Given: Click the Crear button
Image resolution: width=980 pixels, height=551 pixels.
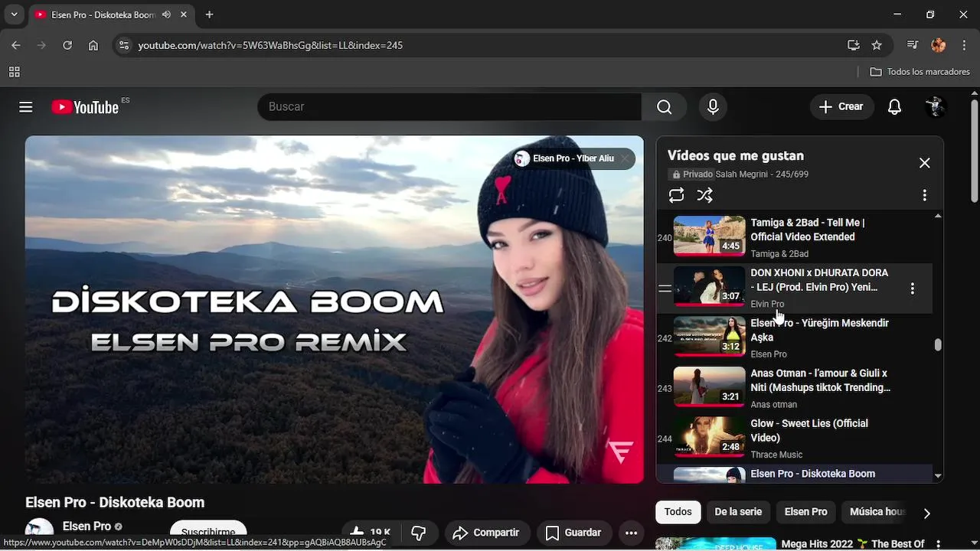Looking at the screenshot, I should pyautogui.click(x=841, y=107).
